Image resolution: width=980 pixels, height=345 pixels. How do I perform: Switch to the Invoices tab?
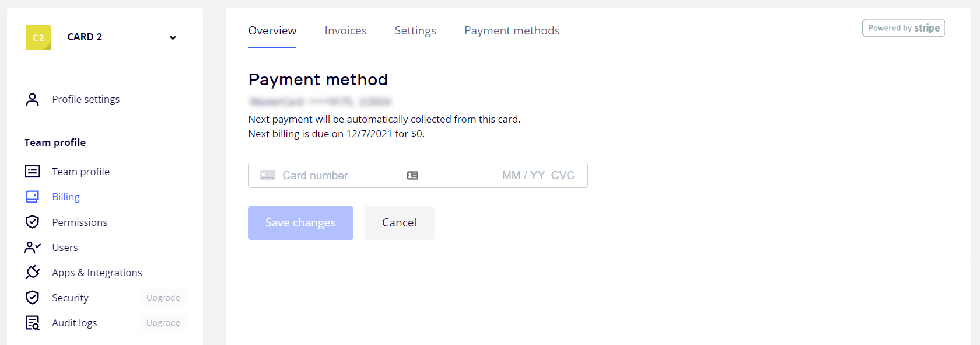345,30
